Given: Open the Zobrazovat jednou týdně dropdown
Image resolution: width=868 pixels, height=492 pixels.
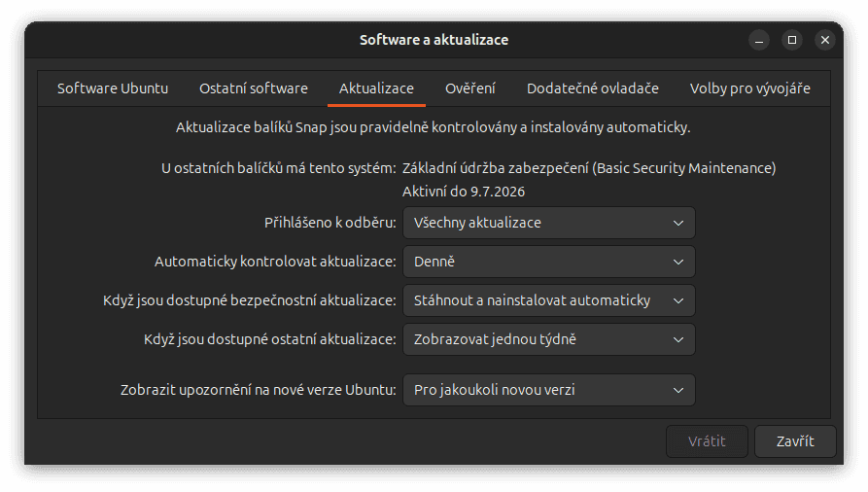Looking at the screenshot, I should coord(548,339).
